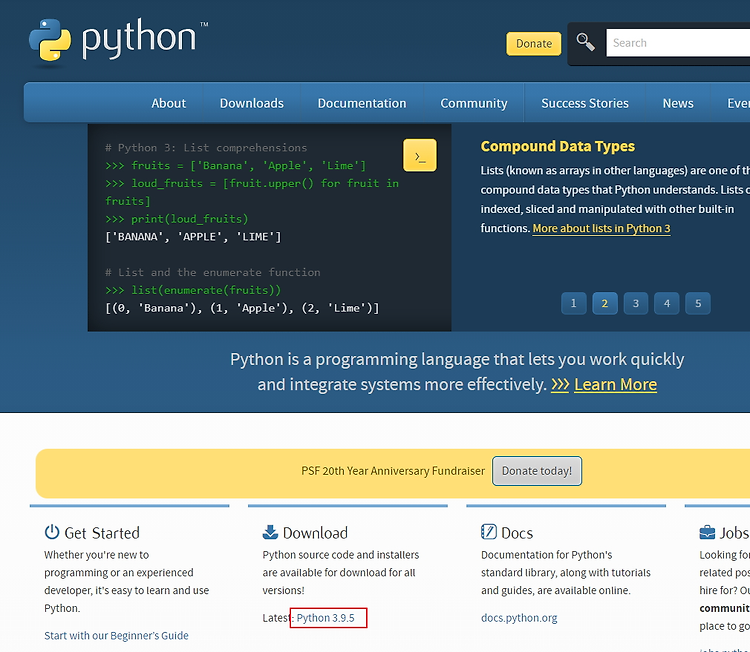Click the Download arrow icon
The height and width of the screenshot is (652, 750).
270,532
